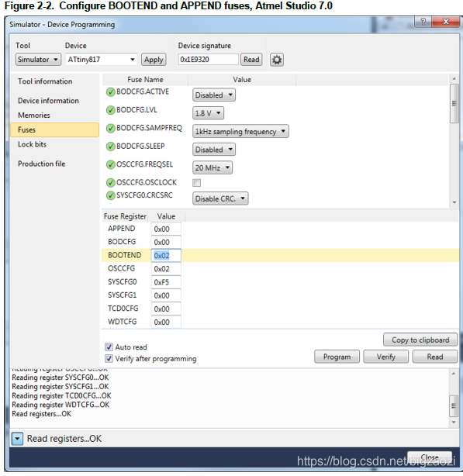
Task: Click the Close button
Action: point(430,457)
